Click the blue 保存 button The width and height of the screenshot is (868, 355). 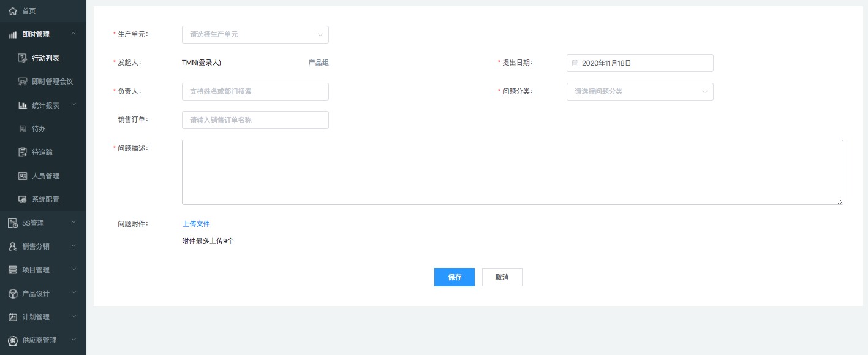[454, 277]
